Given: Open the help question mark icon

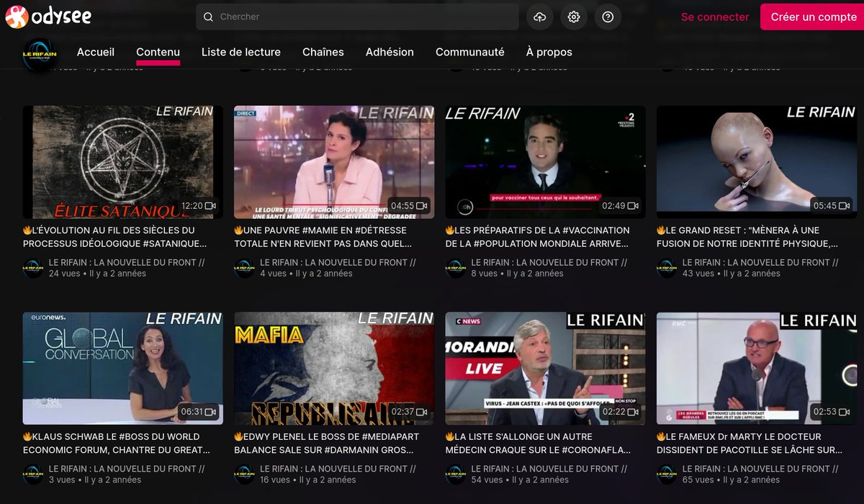Looking at the screenshot, I should [x=608, y=17].
